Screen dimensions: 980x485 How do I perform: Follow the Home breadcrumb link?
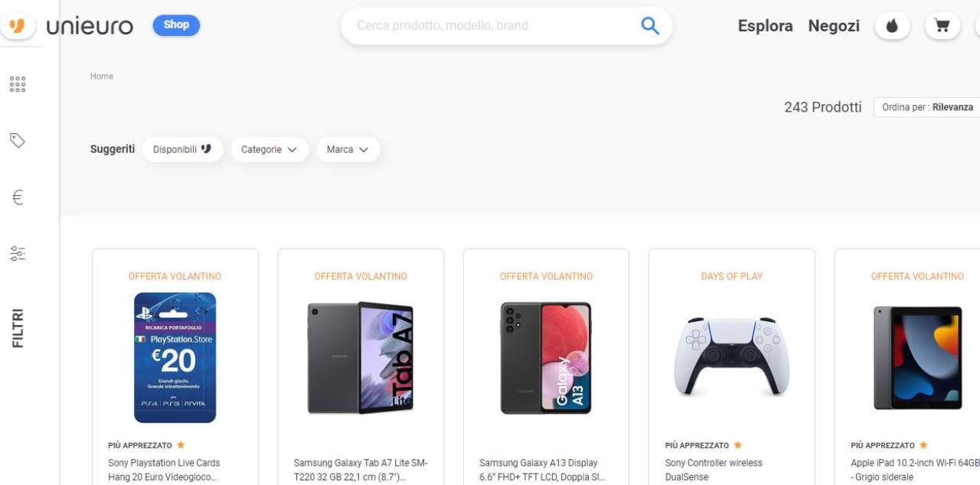(102, 76)
